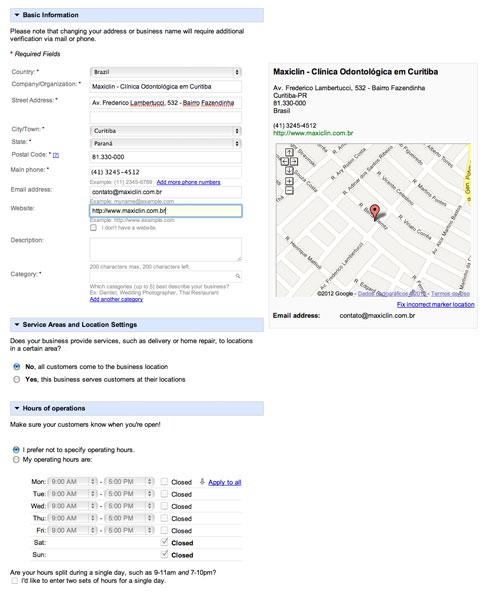
Task: Pan the map up with the arrow
Action: pyautogui.click(x=289, y=152)
